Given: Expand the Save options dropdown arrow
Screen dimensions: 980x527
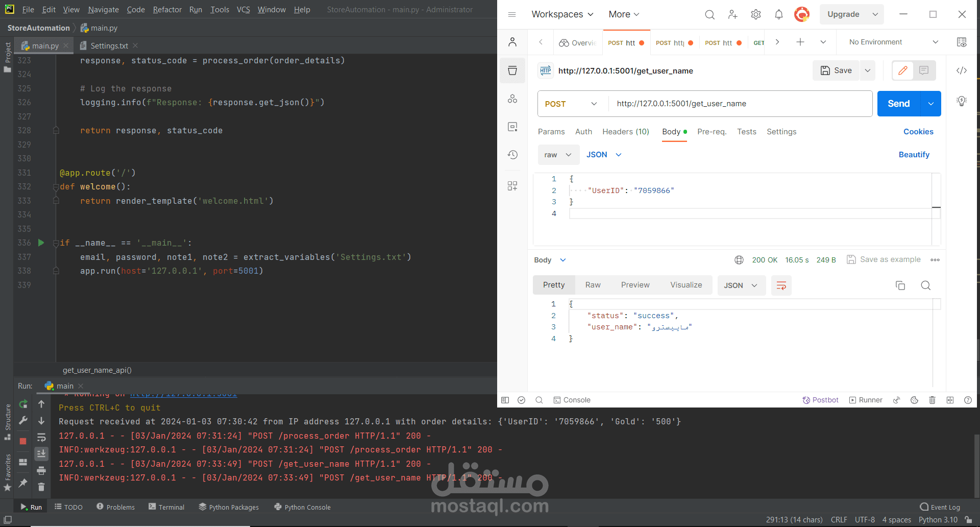Looking at the screenshot, I should pos(868,70).
